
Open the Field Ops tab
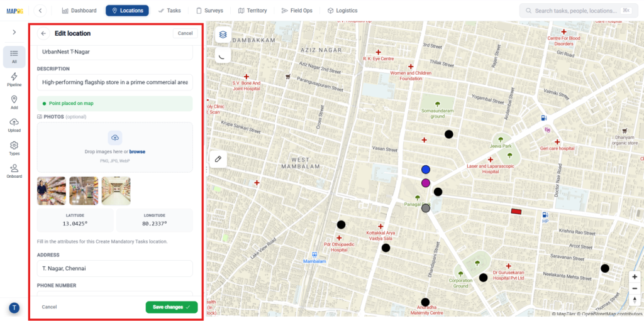pyautogui.click(x=297, y=11)
